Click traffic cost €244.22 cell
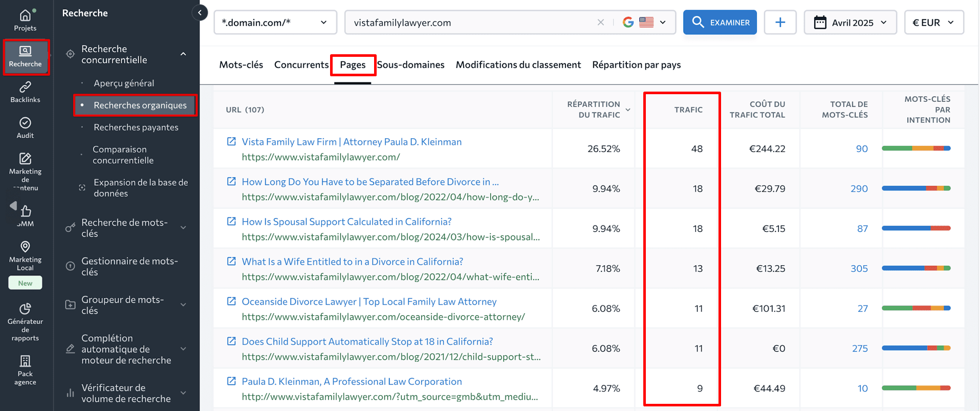Viewport: 980px width, 411px height. (767, 149)
